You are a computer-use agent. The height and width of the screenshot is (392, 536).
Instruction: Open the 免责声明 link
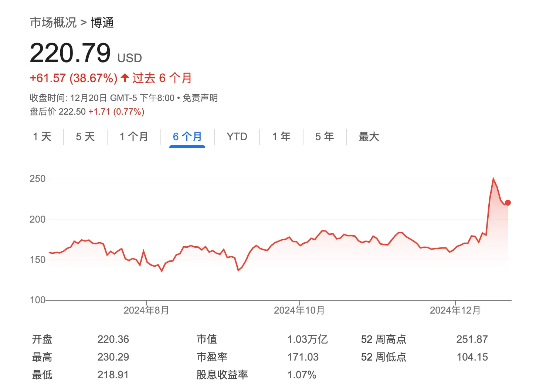[200, 98]
